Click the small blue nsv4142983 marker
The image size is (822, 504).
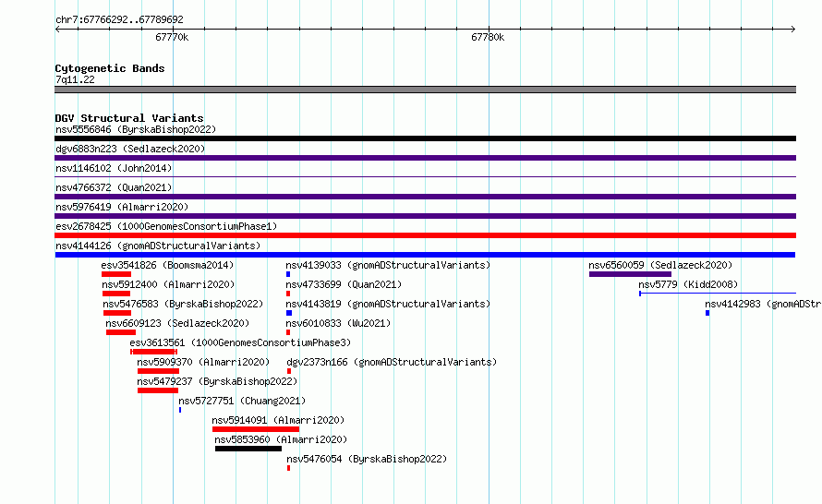tap(707, 313)
